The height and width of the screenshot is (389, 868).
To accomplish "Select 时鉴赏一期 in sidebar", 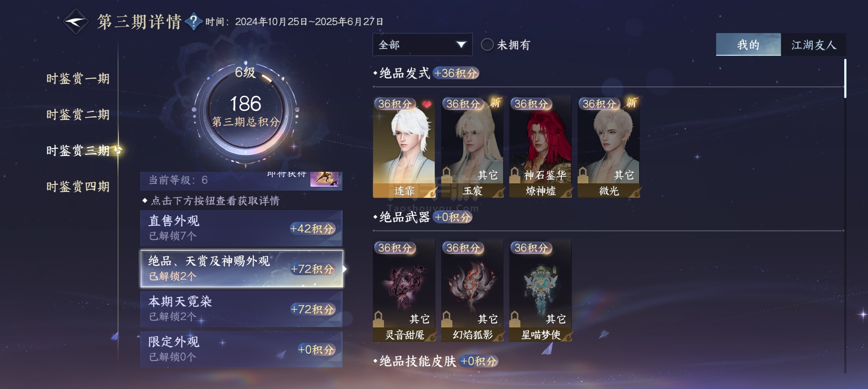I will [78, 79].
